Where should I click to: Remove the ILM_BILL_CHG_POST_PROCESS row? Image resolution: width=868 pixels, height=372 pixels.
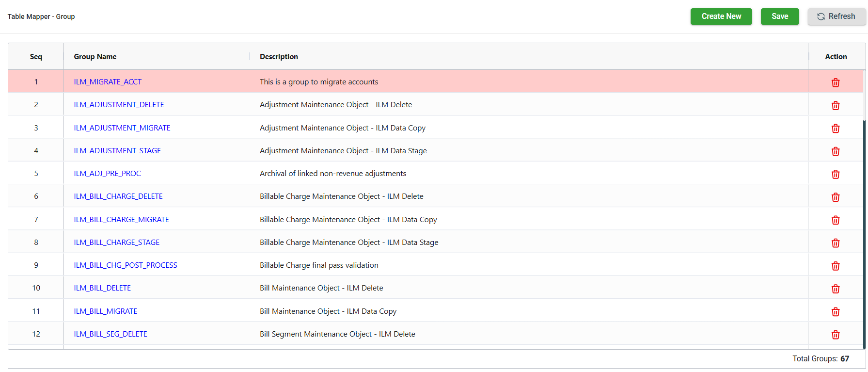pos(835,266)
